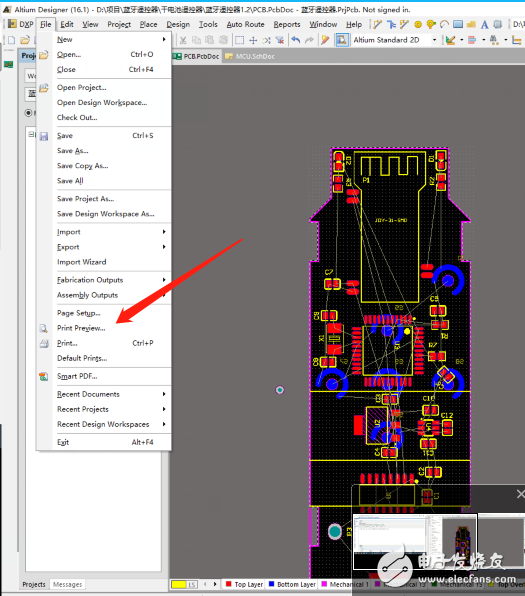Open the Reports menu
The height and width of the screenshot is (596, 525).
point(287,24)
